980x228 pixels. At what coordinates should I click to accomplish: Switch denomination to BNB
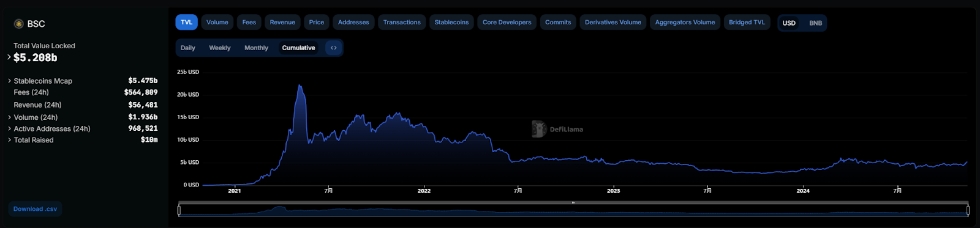click(815, 23)
